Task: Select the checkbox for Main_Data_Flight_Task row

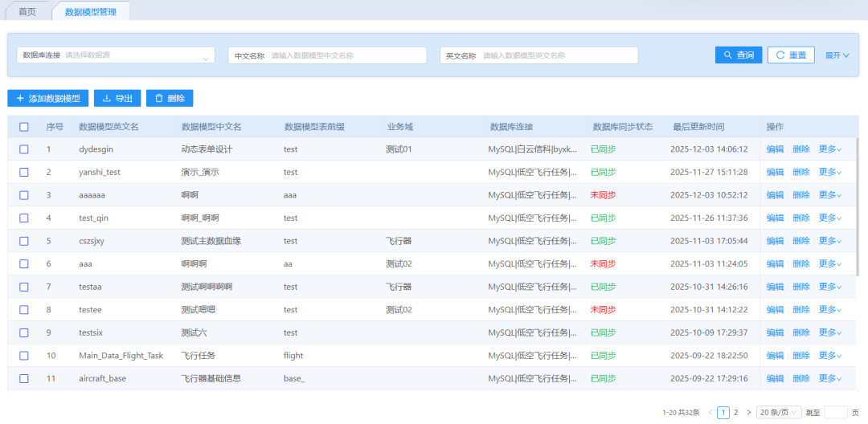Action: [24, 356]
